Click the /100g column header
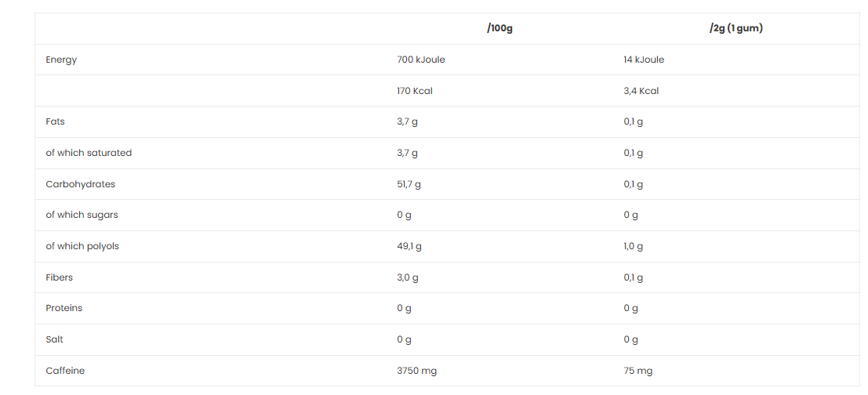868x395 pixels. [x=499, y=28]
